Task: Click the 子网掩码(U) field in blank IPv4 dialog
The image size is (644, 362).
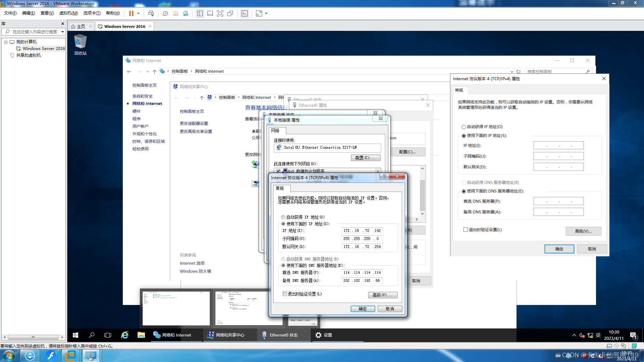Action: click(x=558, y=156)
